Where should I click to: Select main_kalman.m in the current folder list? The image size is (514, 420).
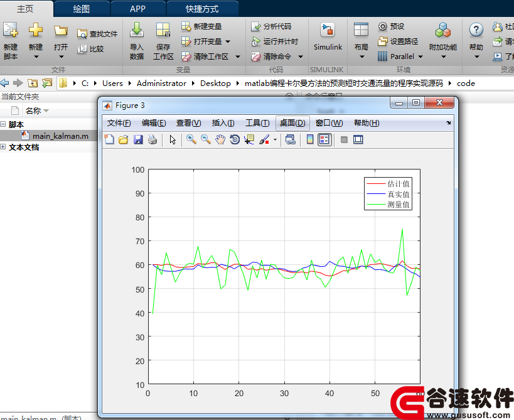pos(60,136)
